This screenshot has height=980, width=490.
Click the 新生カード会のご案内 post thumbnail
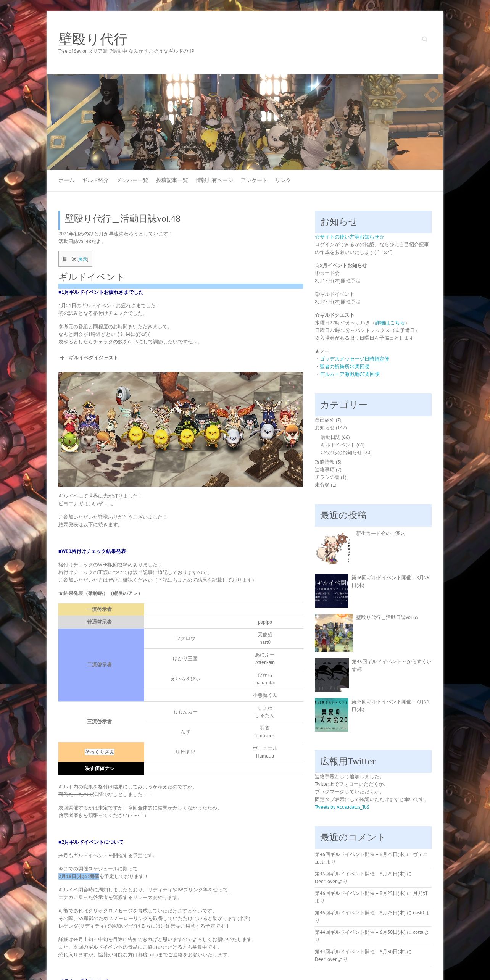[x=334, y=548]
